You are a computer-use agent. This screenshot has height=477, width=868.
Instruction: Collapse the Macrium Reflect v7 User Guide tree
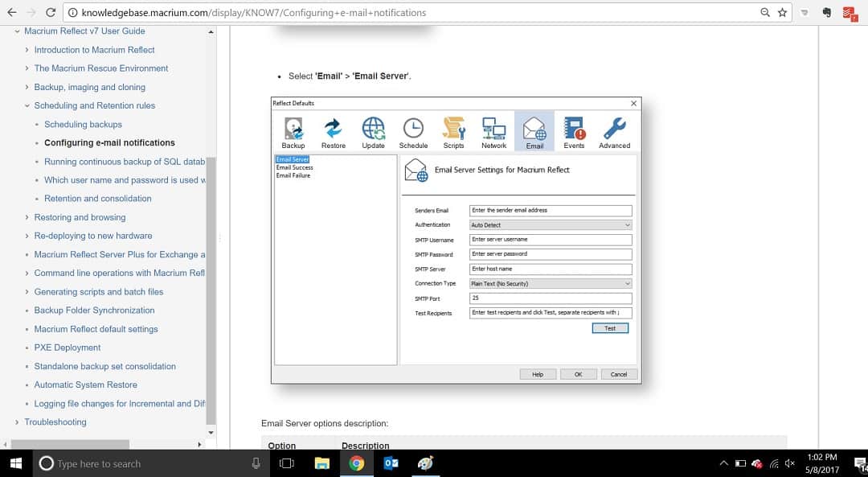(17, 31)
